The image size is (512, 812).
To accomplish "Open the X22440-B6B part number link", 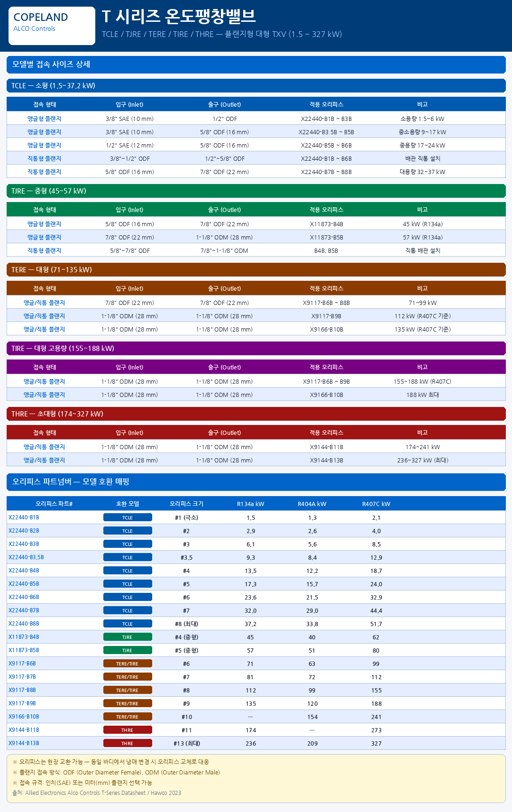I will 24,597.
